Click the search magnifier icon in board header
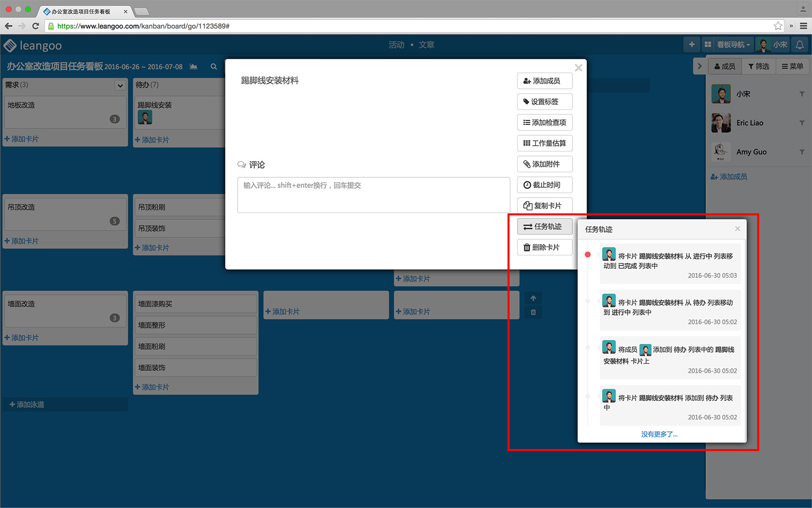The height and width of the screenshot is (508, 812). point(214,67)
